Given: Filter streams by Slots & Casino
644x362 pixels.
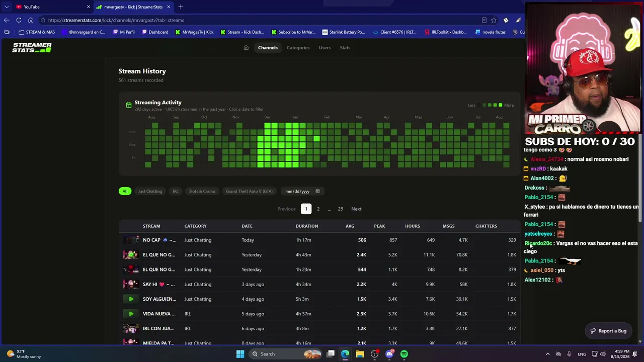Looking at the screenshot, I should point(202,191).
